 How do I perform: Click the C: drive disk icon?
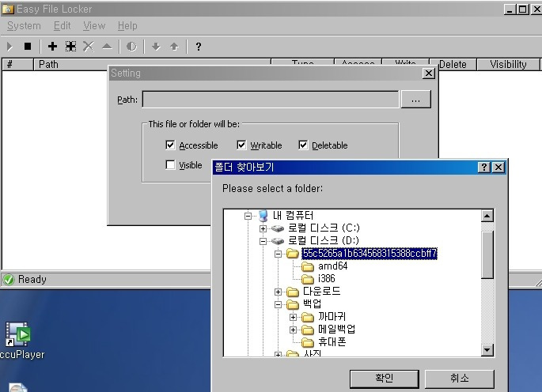click(x=278, y=228)
